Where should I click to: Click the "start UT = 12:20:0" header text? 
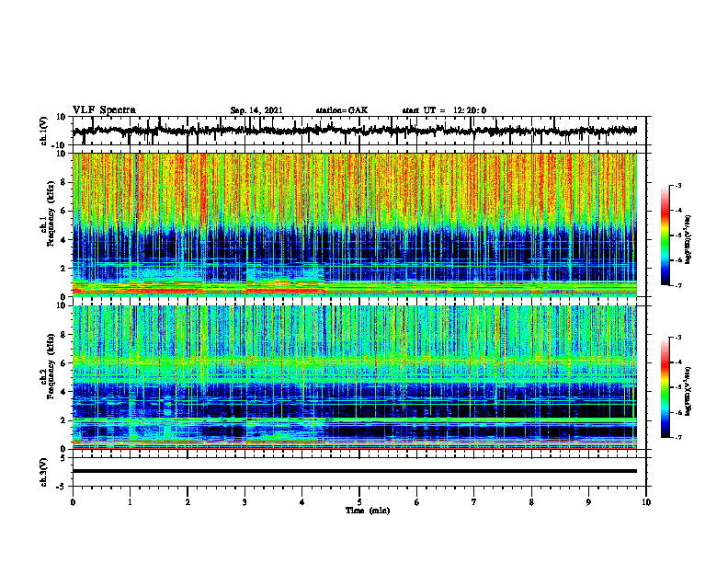(x=444, y=110)
